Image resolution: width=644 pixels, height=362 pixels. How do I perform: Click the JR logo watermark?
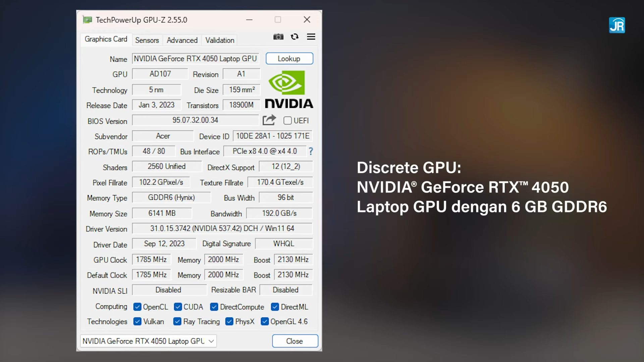617,25
